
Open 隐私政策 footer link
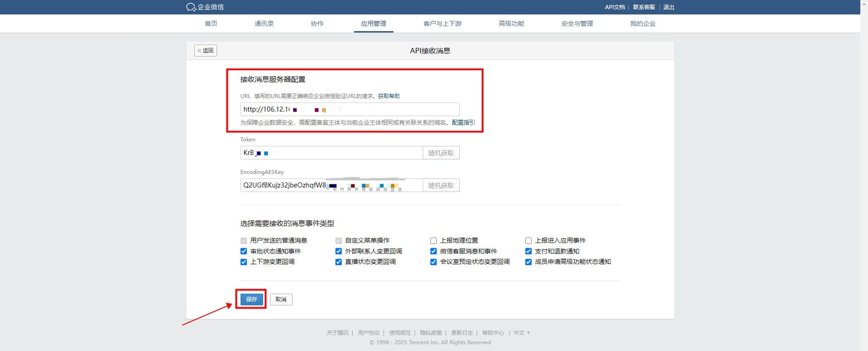431,333
